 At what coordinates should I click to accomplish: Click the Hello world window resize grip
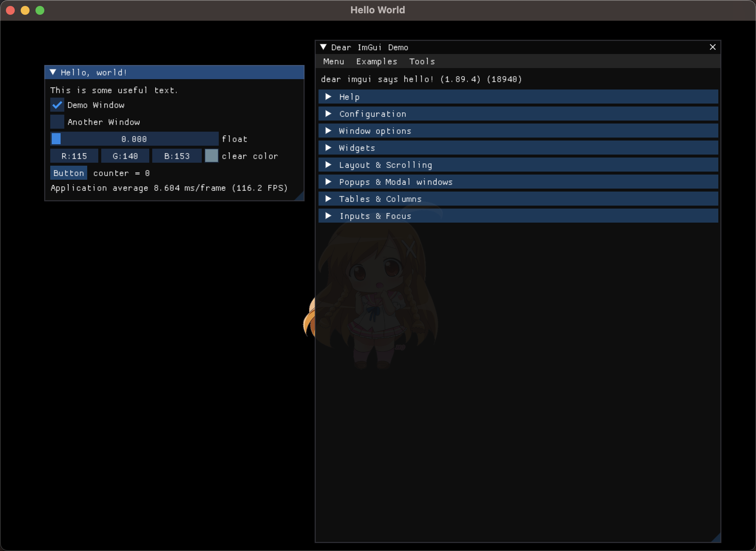click(x=300, y=197)
